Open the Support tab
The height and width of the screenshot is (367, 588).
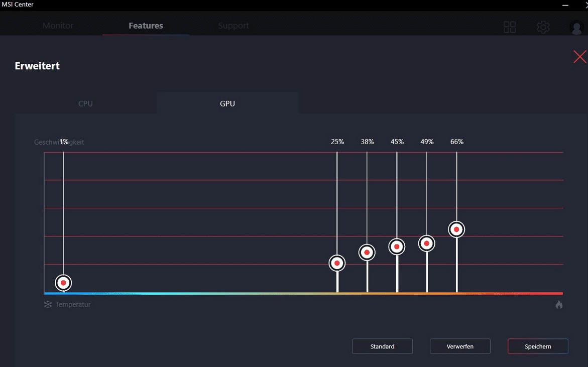(x=233, y=26)
